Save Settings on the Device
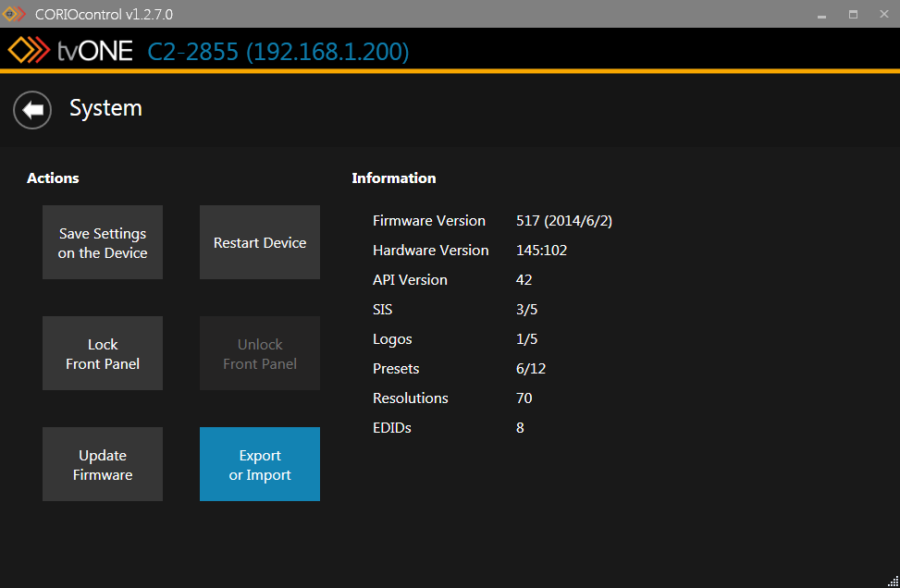 tap(103, 242)
